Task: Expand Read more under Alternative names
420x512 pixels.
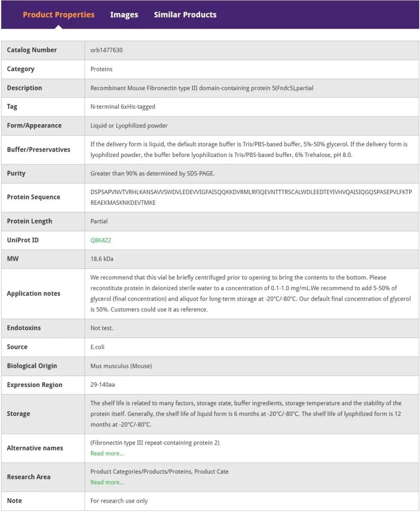Action: (107, 454)
